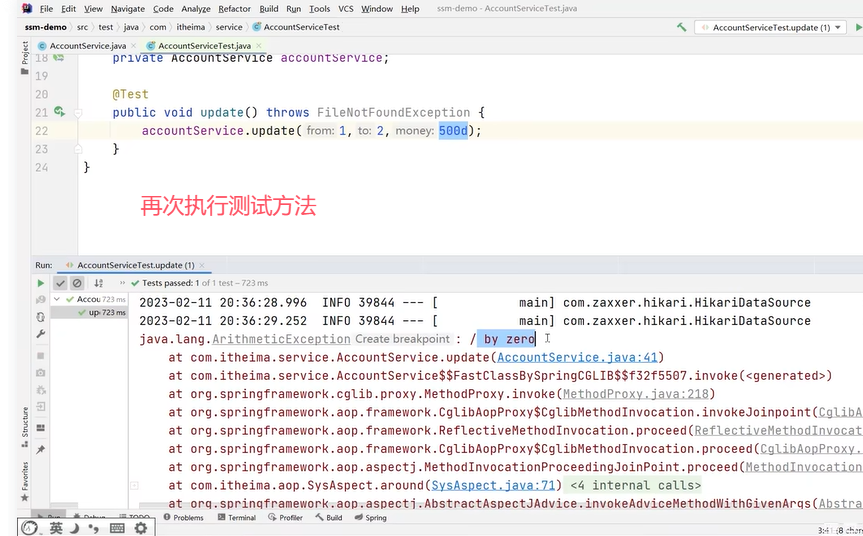
Task: Open Profiler tool window
Action: pos(286,518)
